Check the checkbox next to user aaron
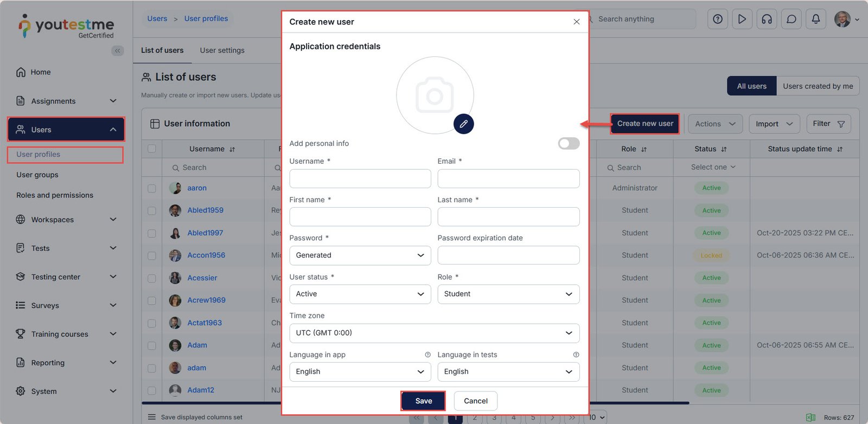868x424 pixels. (152, 188)
